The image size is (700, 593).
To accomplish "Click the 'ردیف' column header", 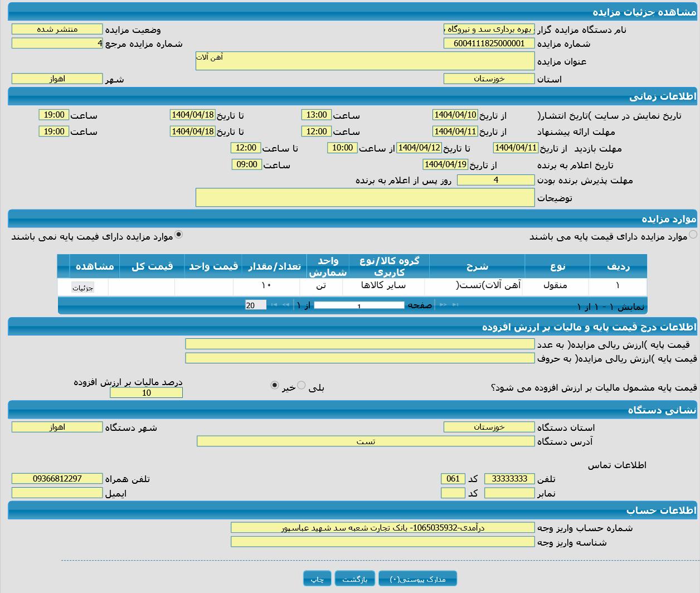I will pyautogui.click(x=618, y=266).
